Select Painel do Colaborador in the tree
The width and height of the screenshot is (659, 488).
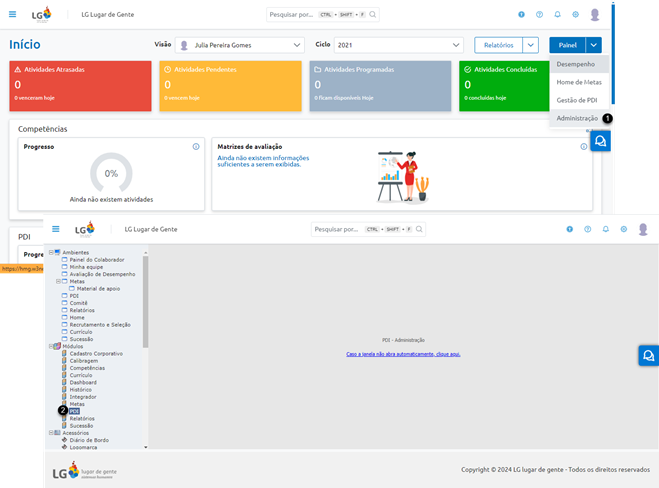click(x=97, y=260)
